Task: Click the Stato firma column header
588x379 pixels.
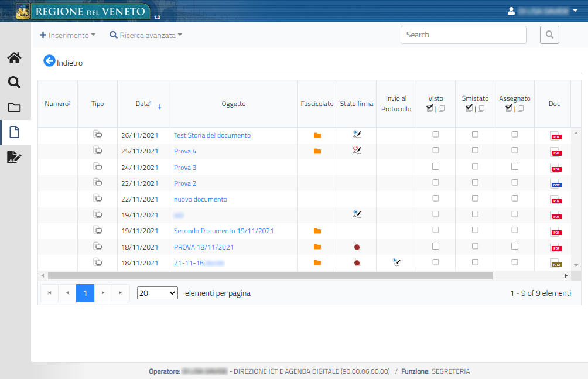Action: [x=357, y=104]
